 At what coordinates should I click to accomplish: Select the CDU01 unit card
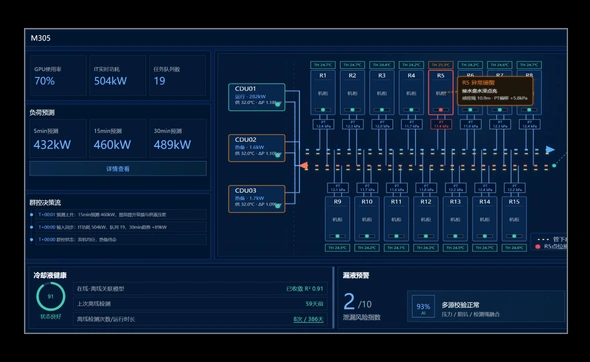(x=257, y=97)
